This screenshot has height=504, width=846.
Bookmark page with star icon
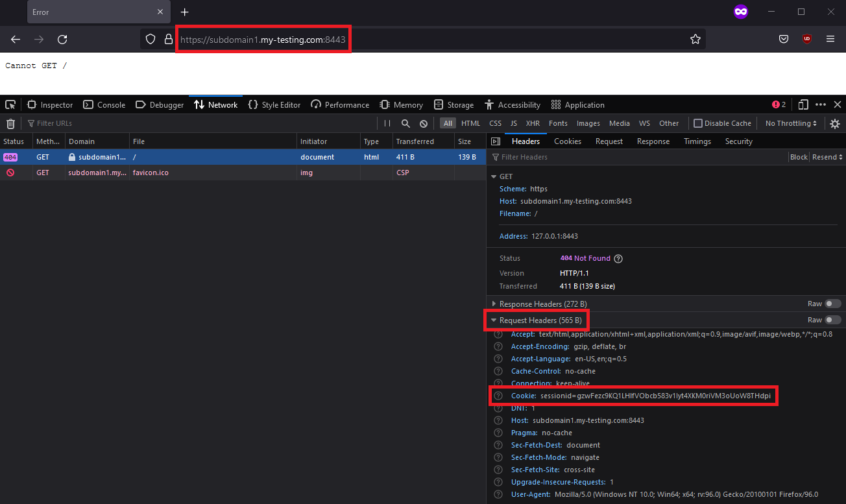pyautogui.click(x=695, y=39)
